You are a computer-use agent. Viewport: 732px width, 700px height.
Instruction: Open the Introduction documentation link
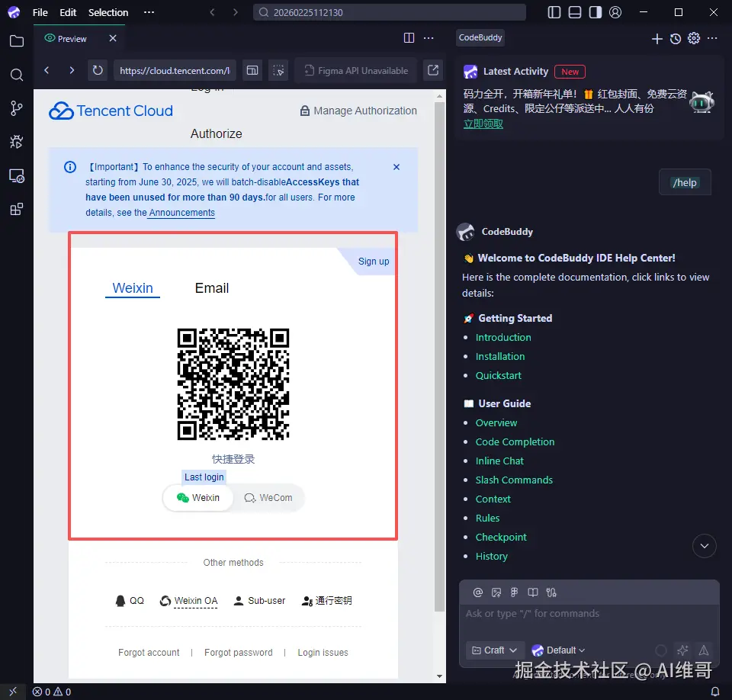[x=503, y=337]
